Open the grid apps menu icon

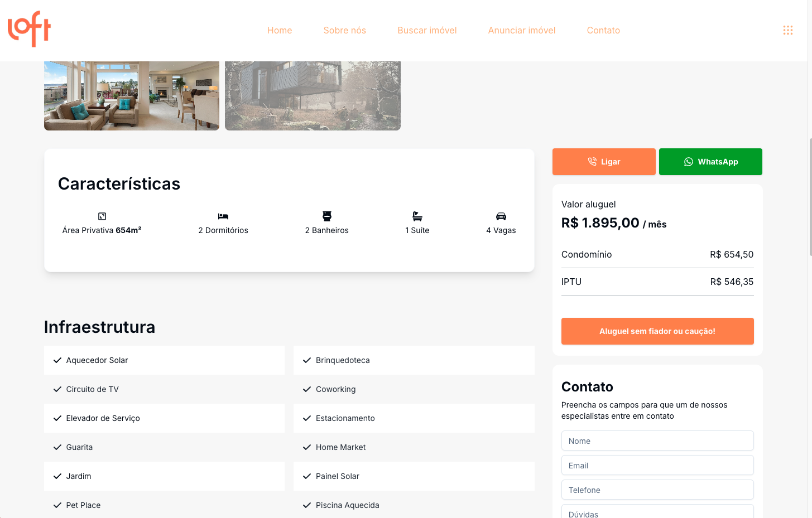click(x=787, y=30)
